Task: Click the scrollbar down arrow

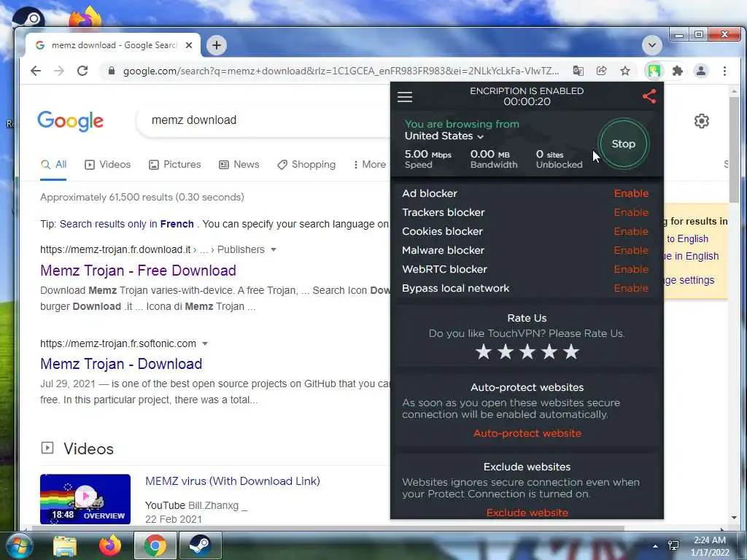Action: point(734,518)
